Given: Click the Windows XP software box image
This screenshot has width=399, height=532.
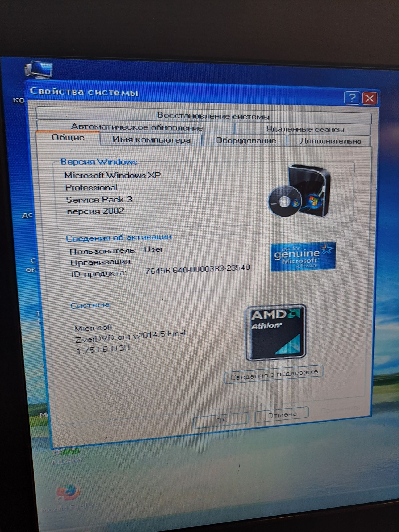Looking at the screenshot, I should point(299,190).
